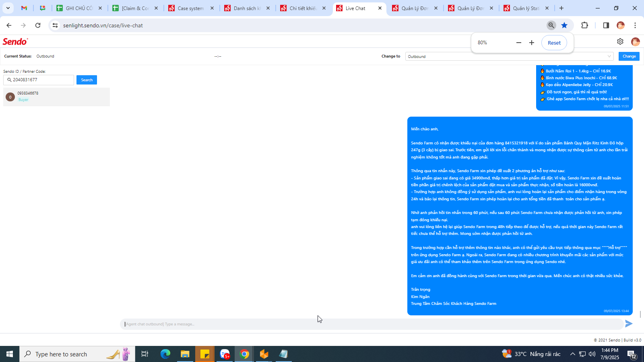Click the Current Status Outbound text
644x362 pixels.
pyautogui.click(x=45, y=56)
